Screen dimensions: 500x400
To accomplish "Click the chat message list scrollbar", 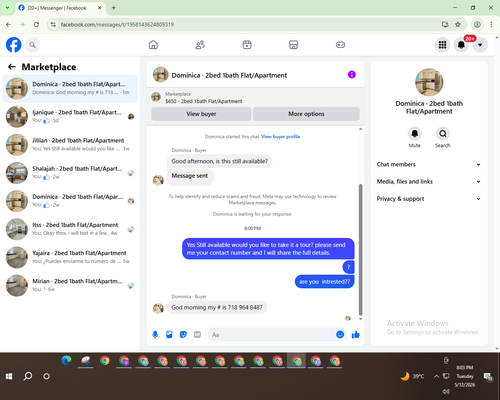I will (360, 250).
